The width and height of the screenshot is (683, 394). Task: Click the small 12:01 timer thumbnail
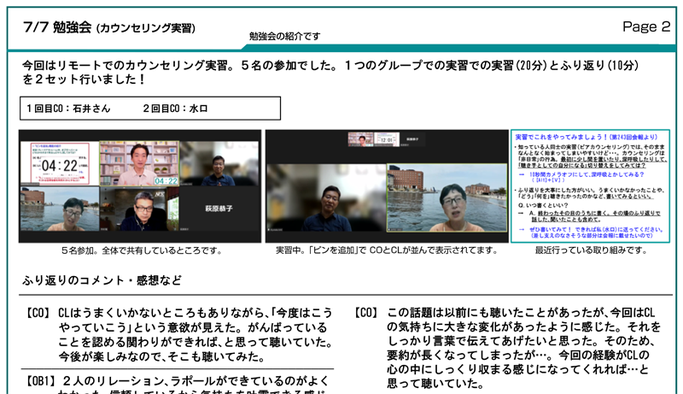click(386, 139)
